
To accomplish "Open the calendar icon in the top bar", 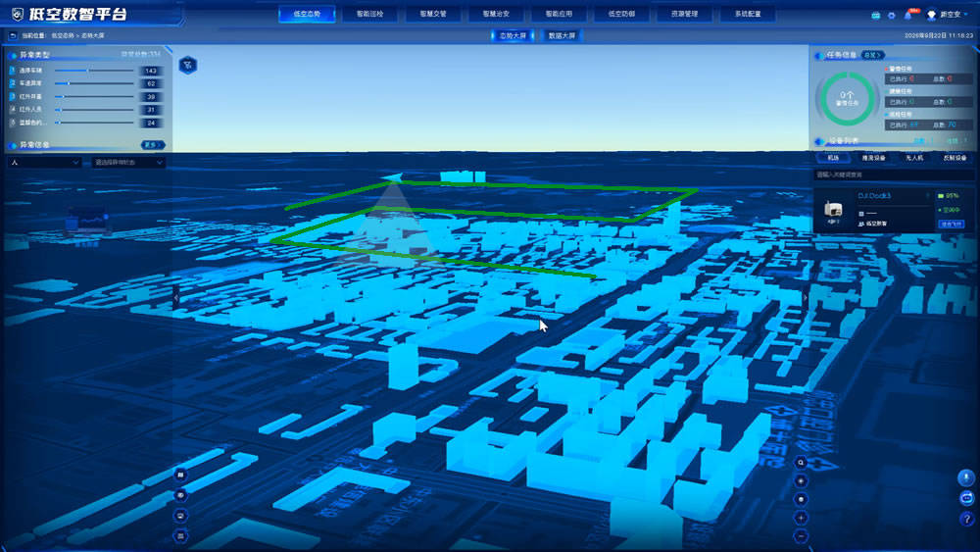I will [x=875, y=15].
